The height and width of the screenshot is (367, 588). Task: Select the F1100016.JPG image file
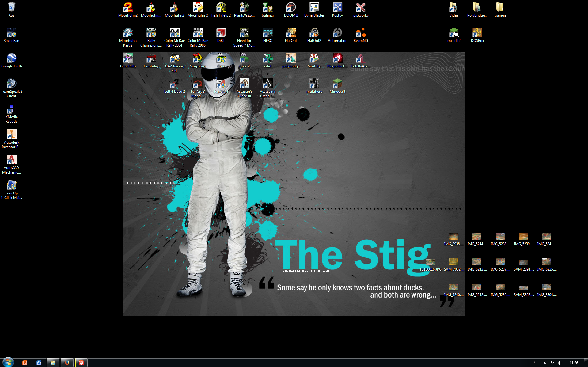point(431,264)
